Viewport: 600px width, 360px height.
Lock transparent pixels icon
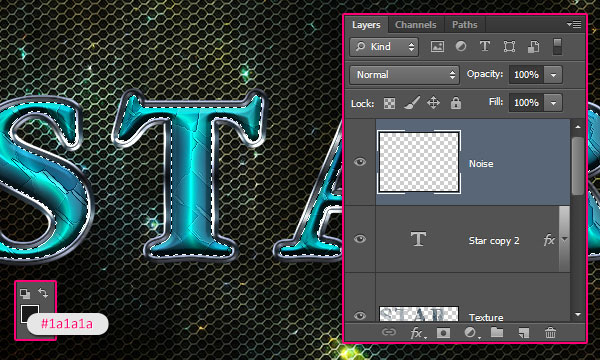pos(389,103)
